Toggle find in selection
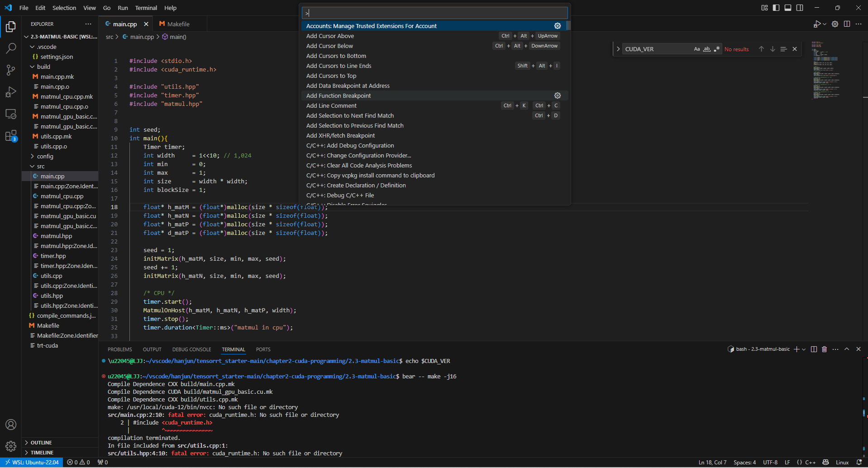 (x=783, y=49)
